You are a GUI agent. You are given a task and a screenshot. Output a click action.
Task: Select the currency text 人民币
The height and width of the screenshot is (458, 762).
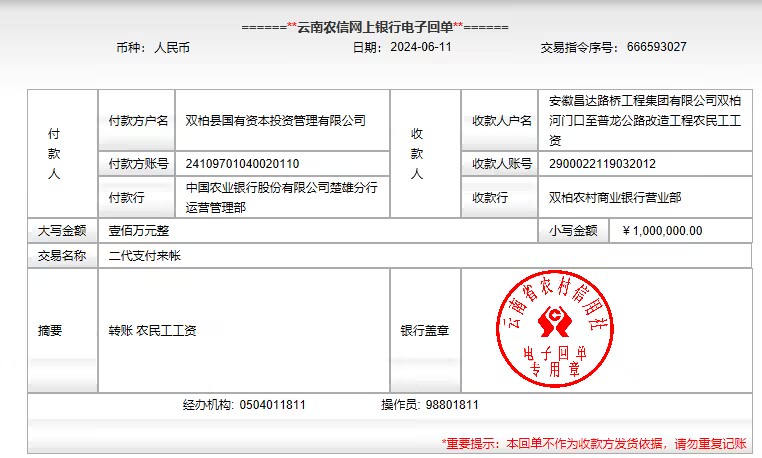(172, 47)
